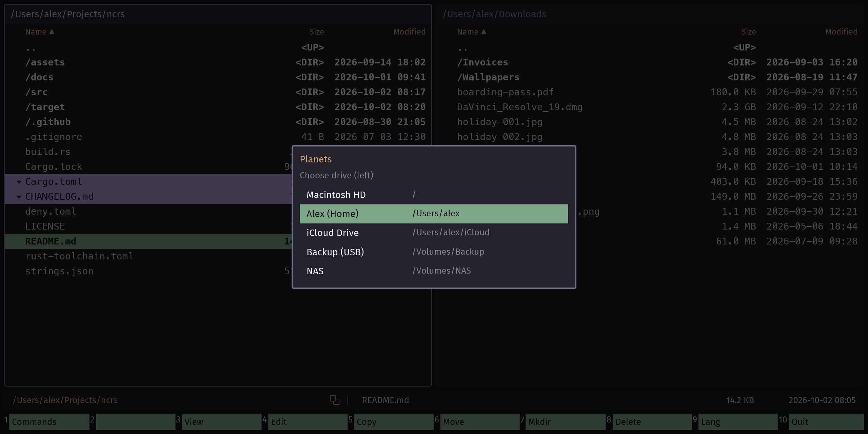Select the /docs folder row
The image size is (868, 434).
(x=218, y=77)
